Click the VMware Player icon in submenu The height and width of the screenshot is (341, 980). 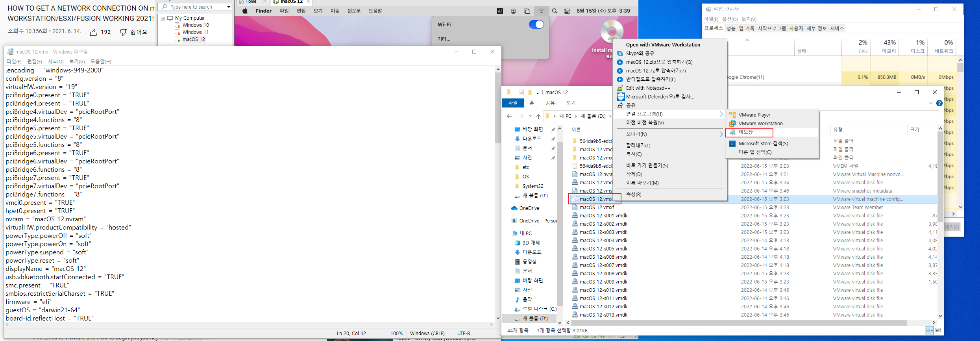point(732,115)
